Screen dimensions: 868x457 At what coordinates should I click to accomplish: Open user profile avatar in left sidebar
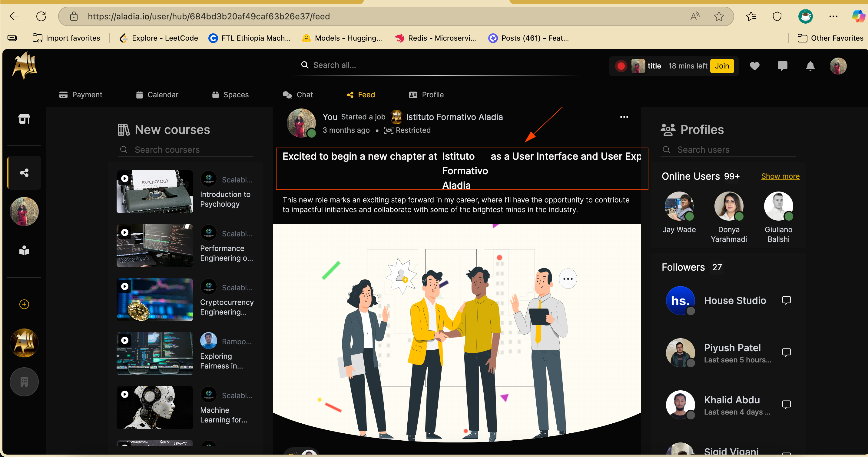[24, 212]
